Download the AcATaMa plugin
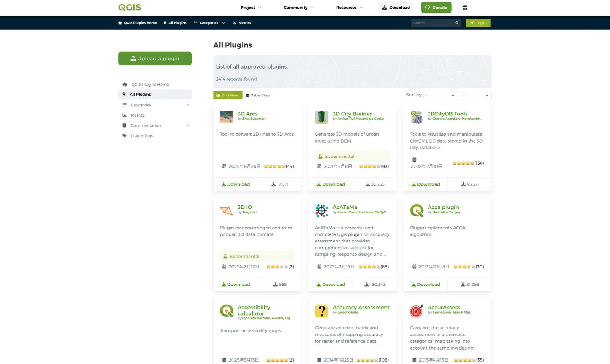 click(x=331, y=284)
